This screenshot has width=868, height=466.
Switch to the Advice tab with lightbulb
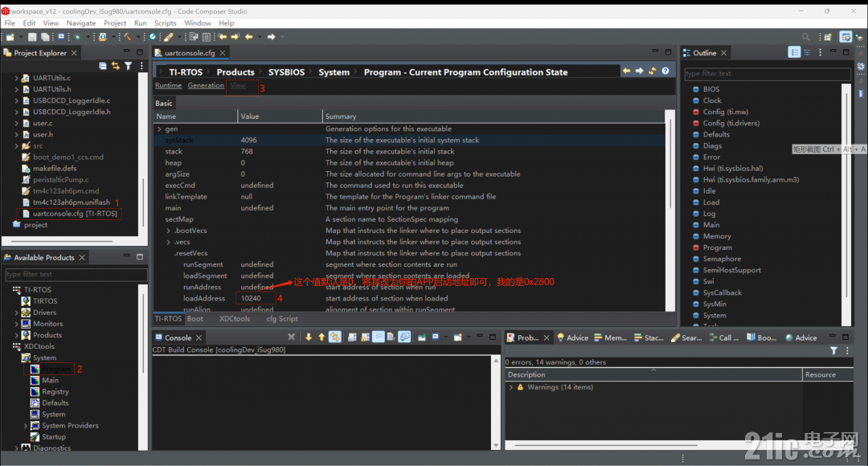click(x=572, y=337)
